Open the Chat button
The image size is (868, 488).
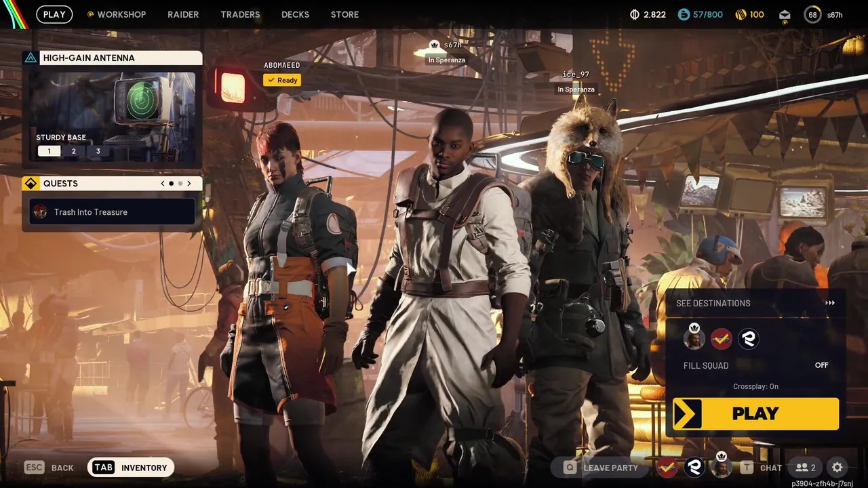(760, 468)
